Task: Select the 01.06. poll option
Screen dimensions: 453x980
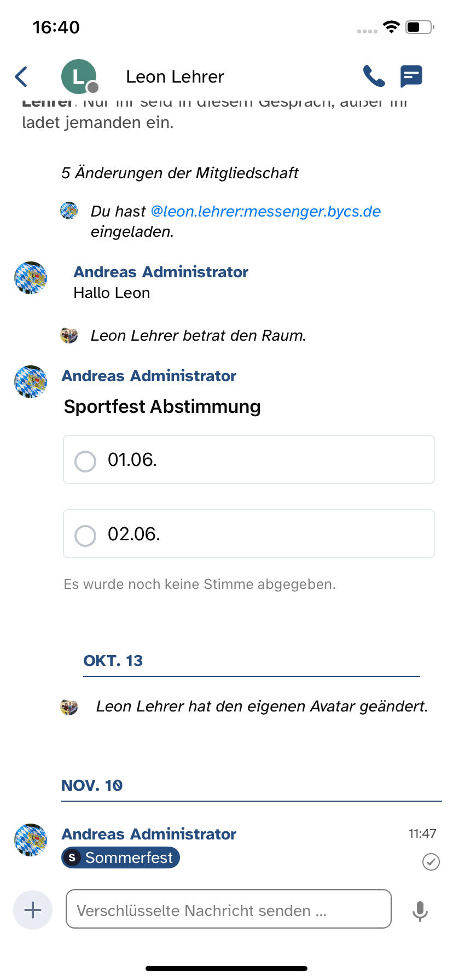Action: click(x=249, y=460)
